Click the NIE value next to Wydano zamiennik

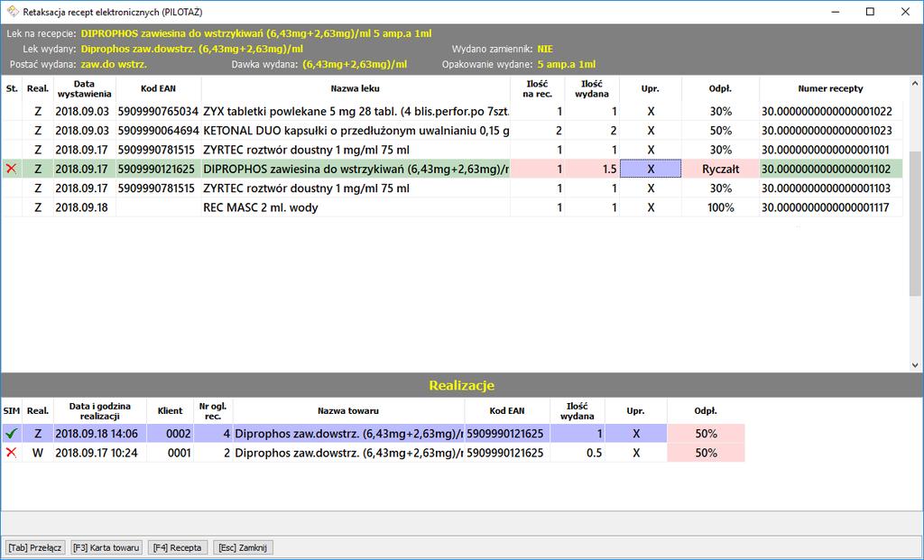545,49
